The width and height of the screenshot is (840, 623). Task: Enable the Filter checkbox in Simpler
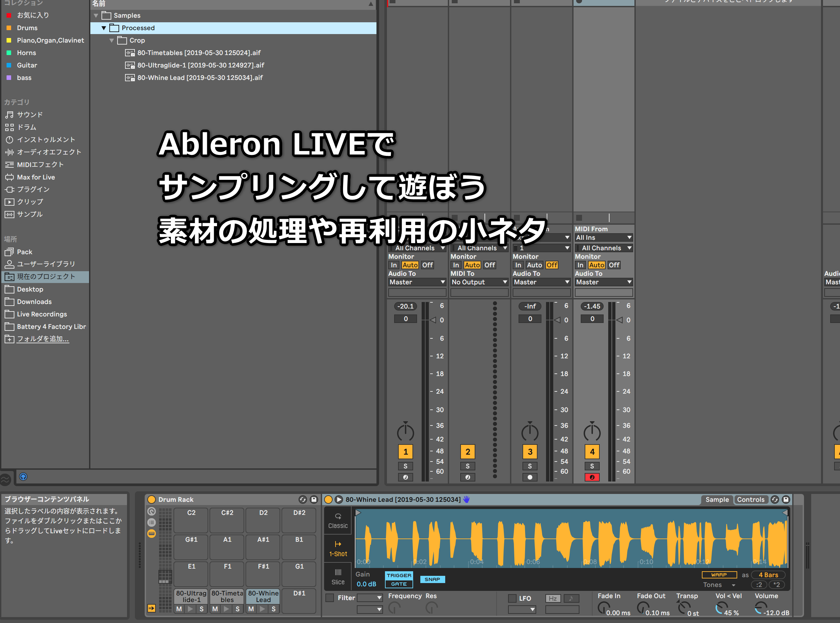330,598
